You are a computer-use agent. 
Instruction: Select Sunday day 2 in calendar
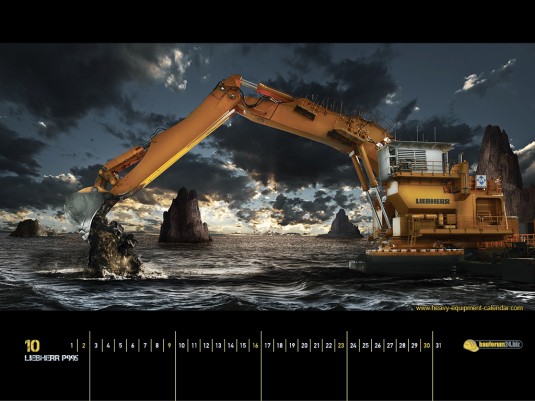[84, 346]
